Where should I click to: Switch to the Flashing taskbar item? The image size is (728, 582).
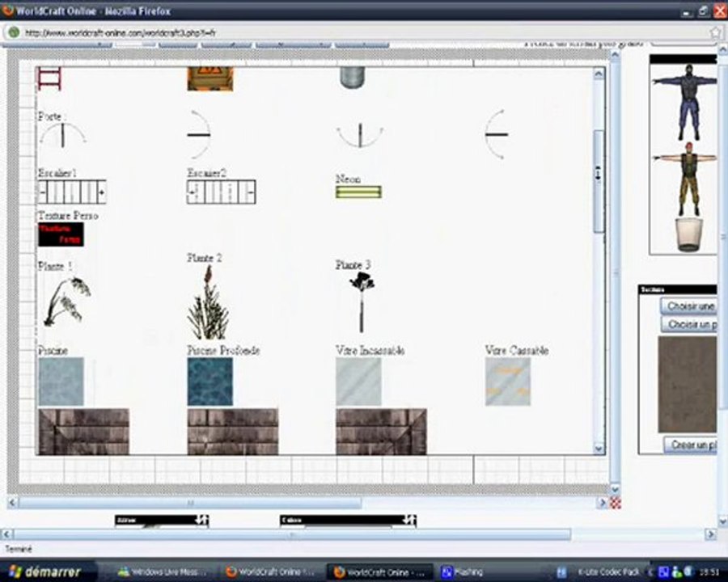click(x=463, y=571)
